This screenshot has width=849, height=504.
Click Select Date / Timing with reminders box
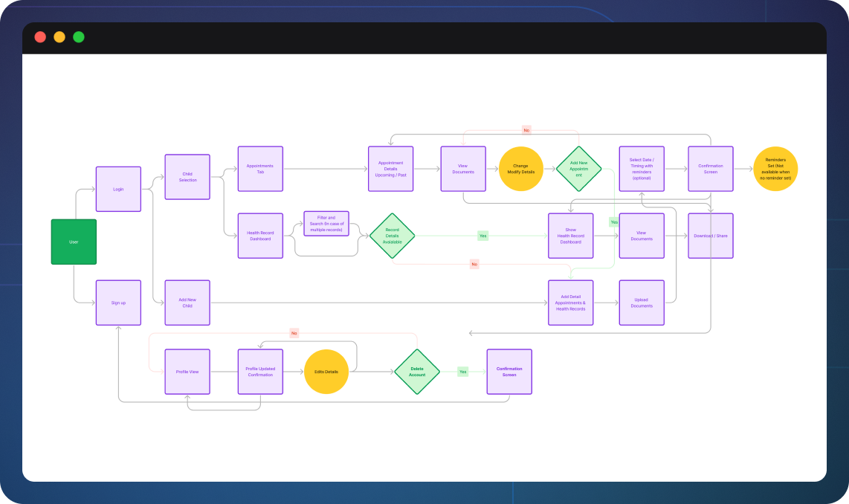(642, 169)
